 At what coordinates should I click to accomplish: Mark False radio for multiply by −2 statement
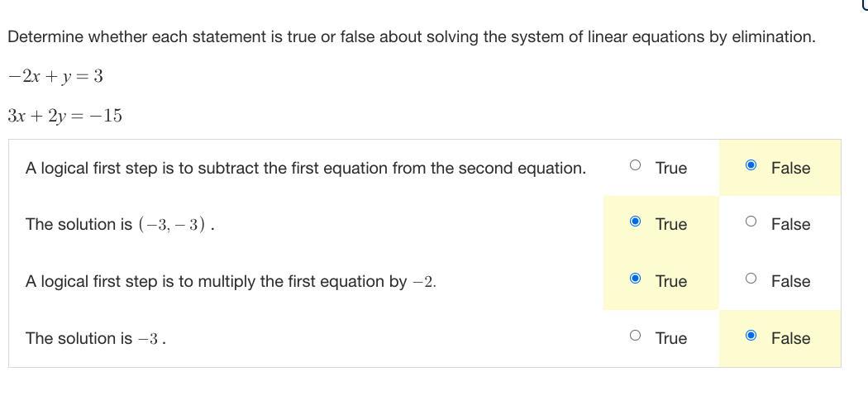pos(751,279)
